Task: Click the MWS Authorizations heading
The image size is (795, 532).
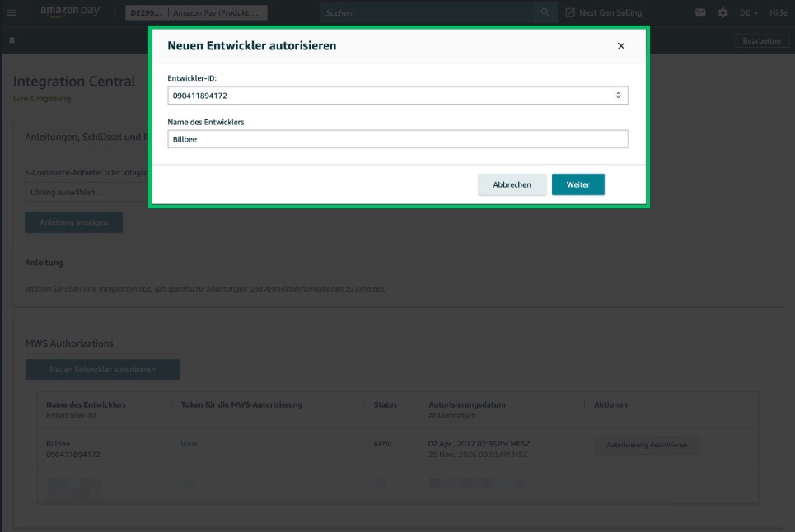Action: (69, 343)
